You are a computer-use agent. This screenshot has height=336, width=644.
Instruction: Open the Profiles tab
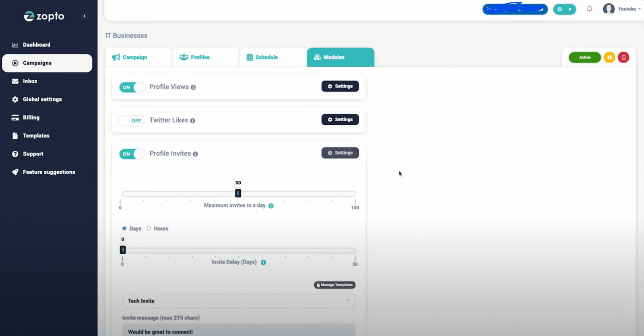pyautogui.click(x=195, y=57)
